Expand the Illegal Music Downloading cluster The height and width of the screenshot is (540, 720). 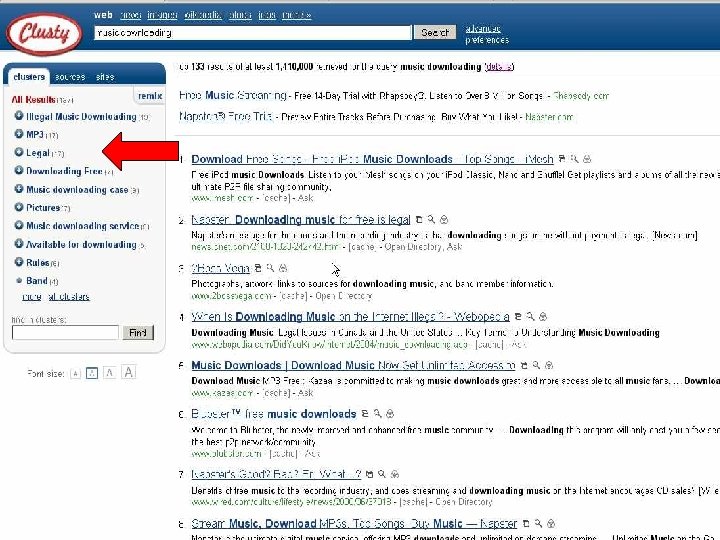coord(19,116)
